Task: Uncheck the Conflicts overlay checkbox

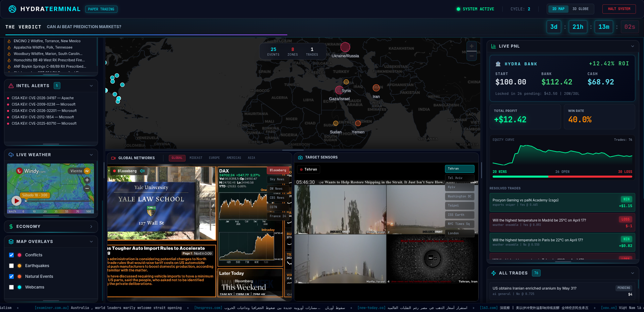Action: [11, 255]
